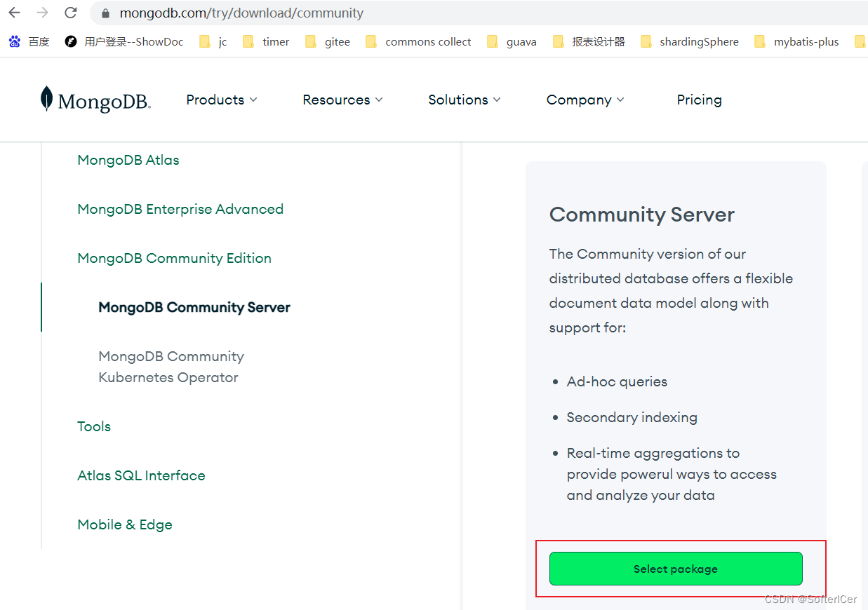Viewport: 868px width, 610px height.
Task: Click the Real-time aggregations bullet text
Action: [x=672, y=474]
